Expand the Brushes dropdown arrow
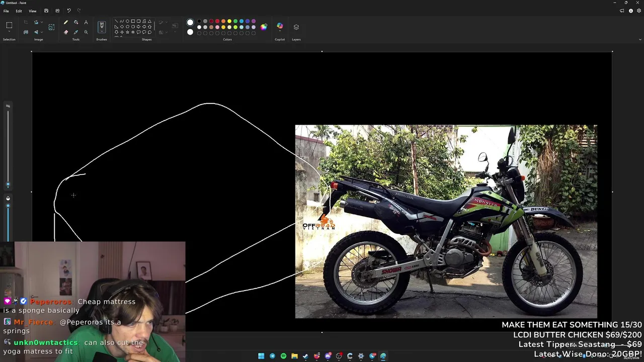 [x=102, y=31]
